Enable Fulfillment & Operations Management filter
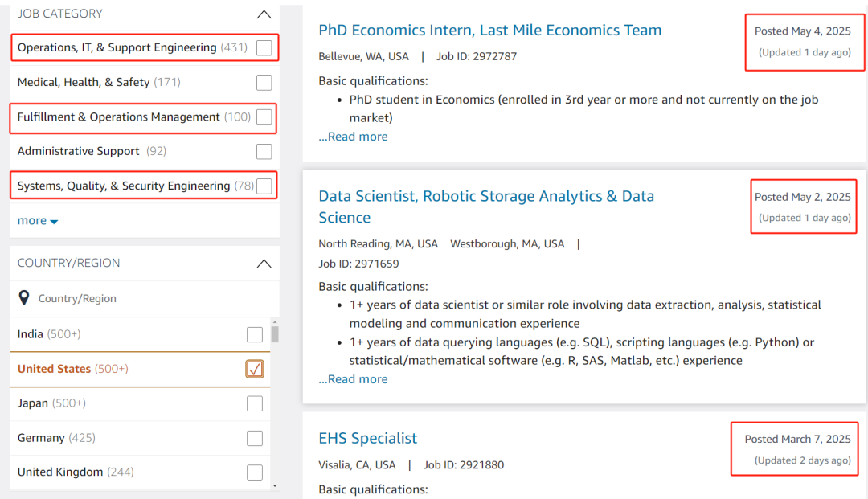 tap(264, 117)
